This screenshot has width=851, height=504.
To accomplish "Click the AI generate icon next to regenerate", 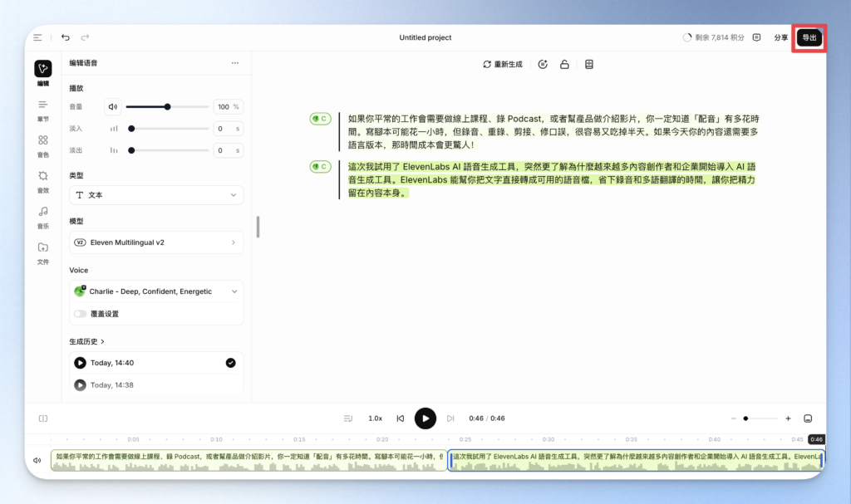I will 543,65.
